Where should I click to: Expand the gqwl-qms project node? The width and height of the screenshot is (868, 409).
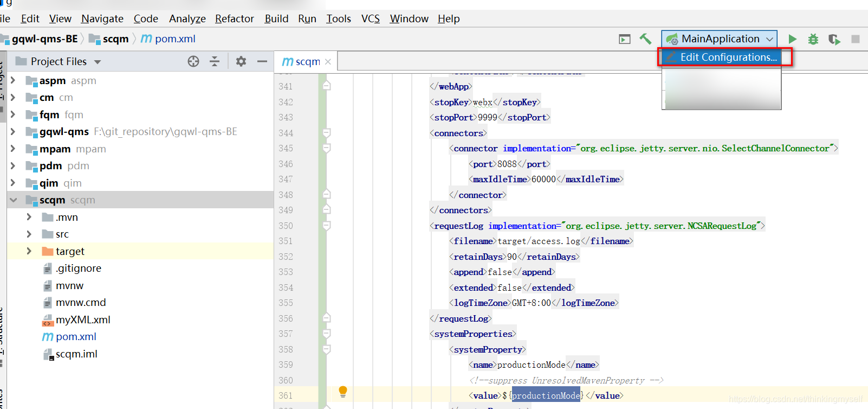tap(13, 131)
